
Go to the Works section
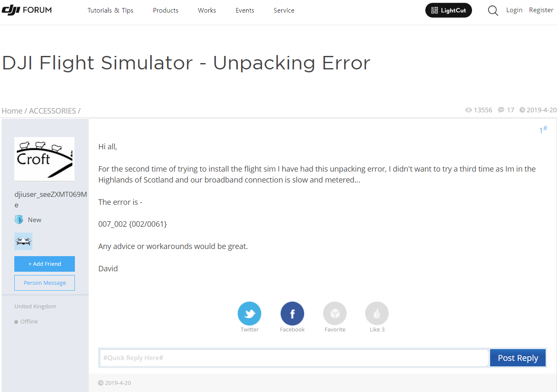(207, 11)
